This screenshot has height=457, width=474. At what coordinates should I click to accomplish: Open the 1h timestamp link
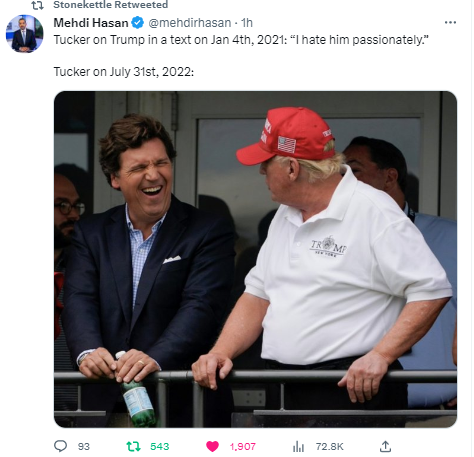[x=247, y=23]
